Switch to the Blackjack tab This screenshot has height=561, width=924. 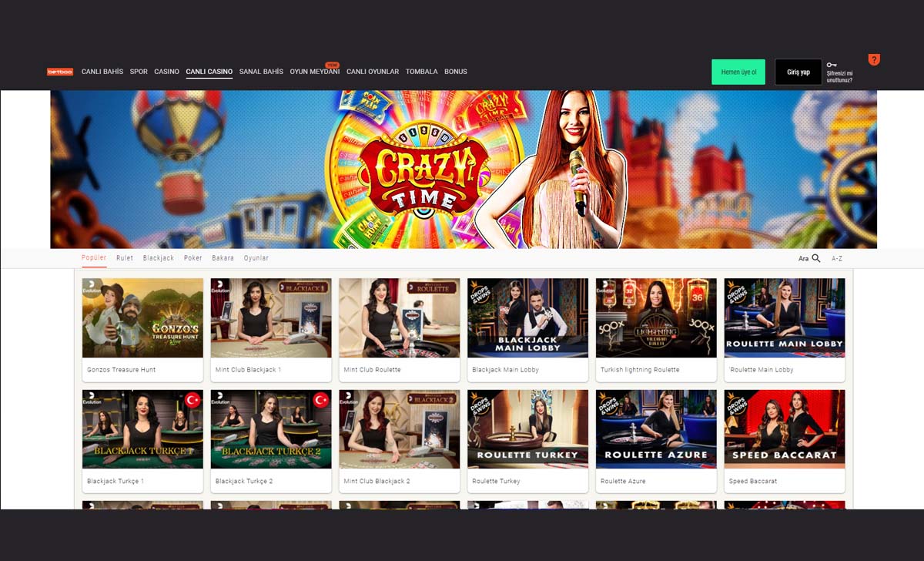click(x=159, y=258)
